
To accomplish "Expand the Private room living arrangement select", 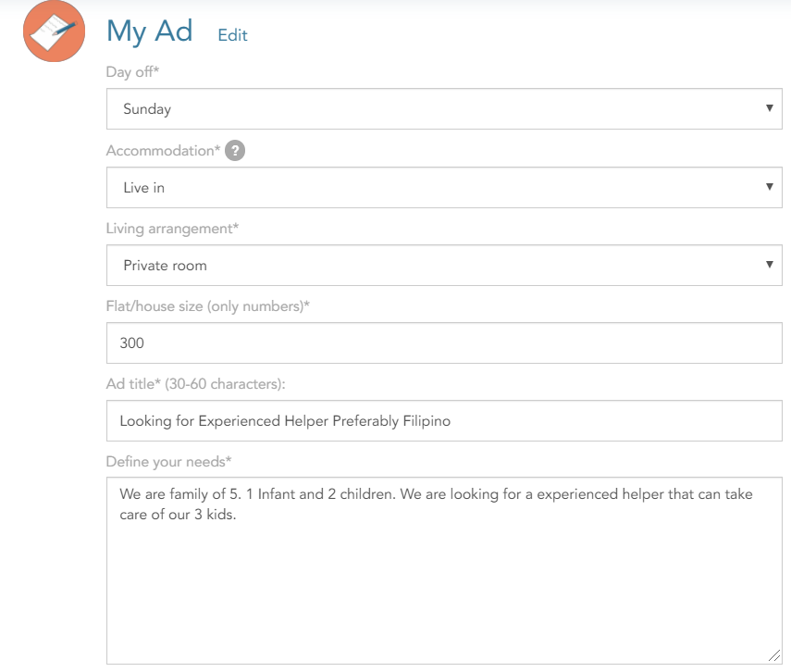I will [444, 265].
